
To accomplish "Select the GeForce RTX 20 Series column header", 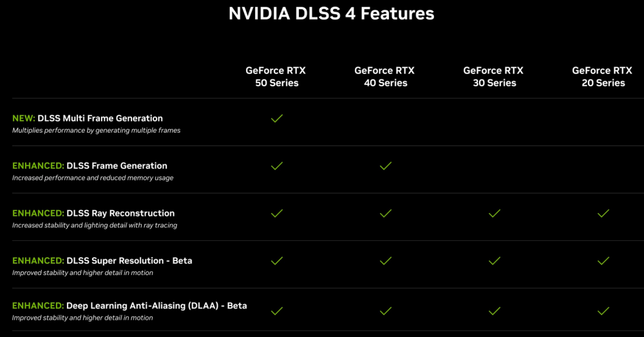I will coord(603,77).
